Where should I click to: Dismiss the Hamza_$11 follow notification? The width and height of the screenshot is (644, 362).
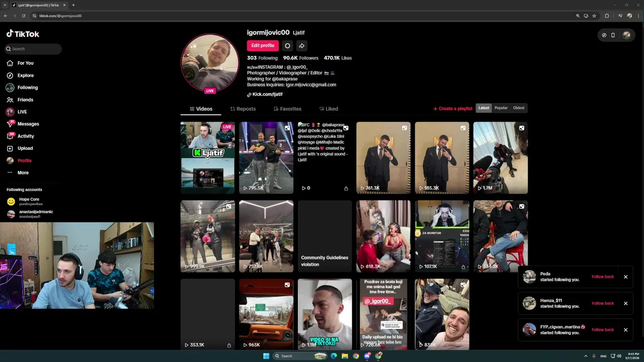625,303
